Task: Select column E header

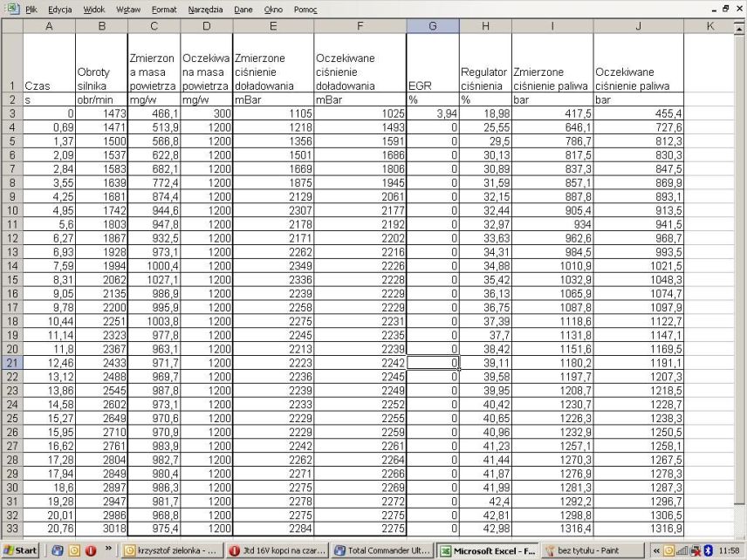Action: (273, 26)
